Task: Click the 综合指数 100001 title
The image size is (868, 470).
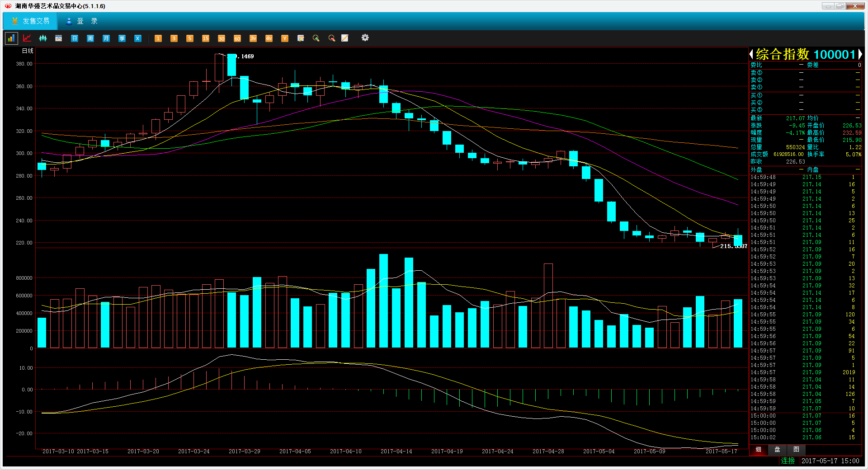Action: click(x=806, y=54)
